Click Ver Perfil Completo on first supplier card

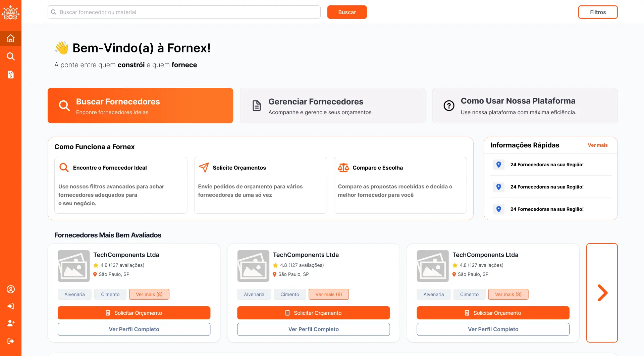[134, 329]
